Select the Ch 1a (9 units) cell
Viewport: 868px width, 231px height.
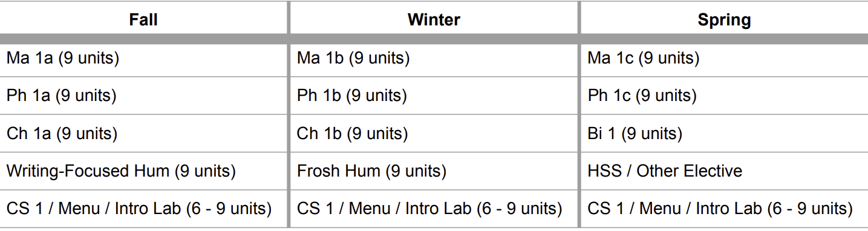pyautogui.click(x=143, y=133)
